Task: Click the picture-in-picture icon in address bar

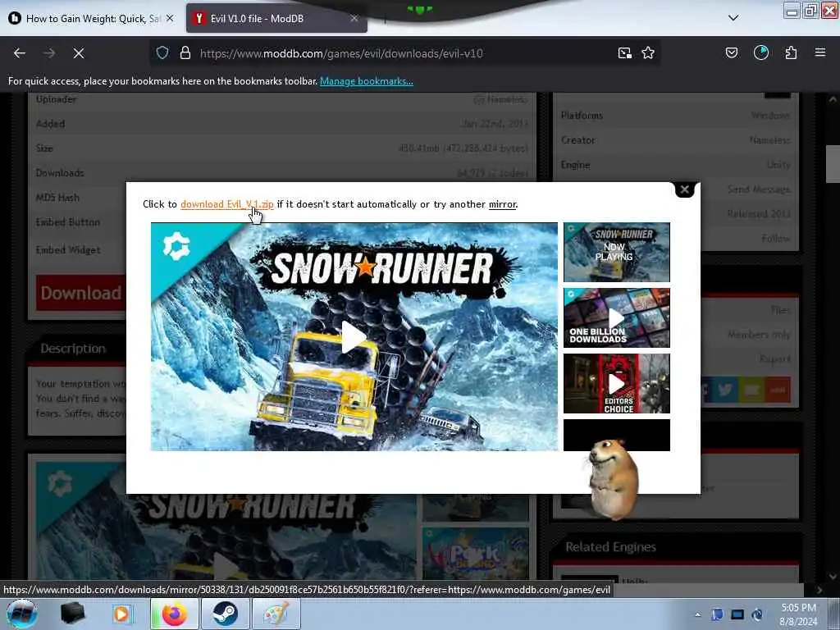Action: pyautogui.click(x=624, y=52)
